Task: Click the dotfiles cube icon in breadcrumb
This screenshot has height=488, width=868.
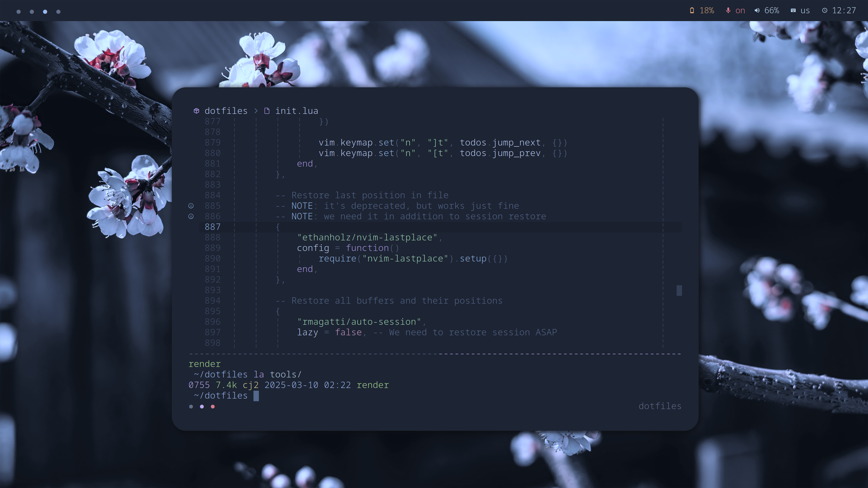Action: 197,111
